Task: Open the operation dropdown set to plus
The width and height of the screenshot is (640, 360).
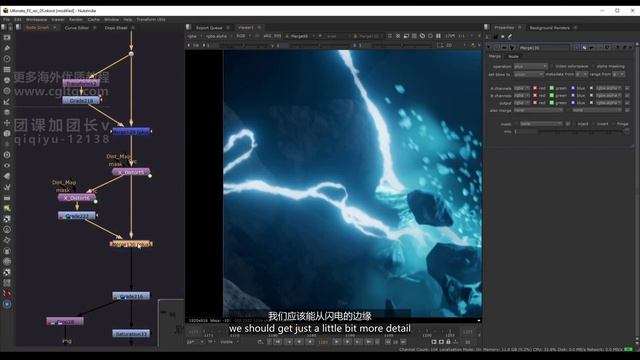Action: (x=530, y=66)
